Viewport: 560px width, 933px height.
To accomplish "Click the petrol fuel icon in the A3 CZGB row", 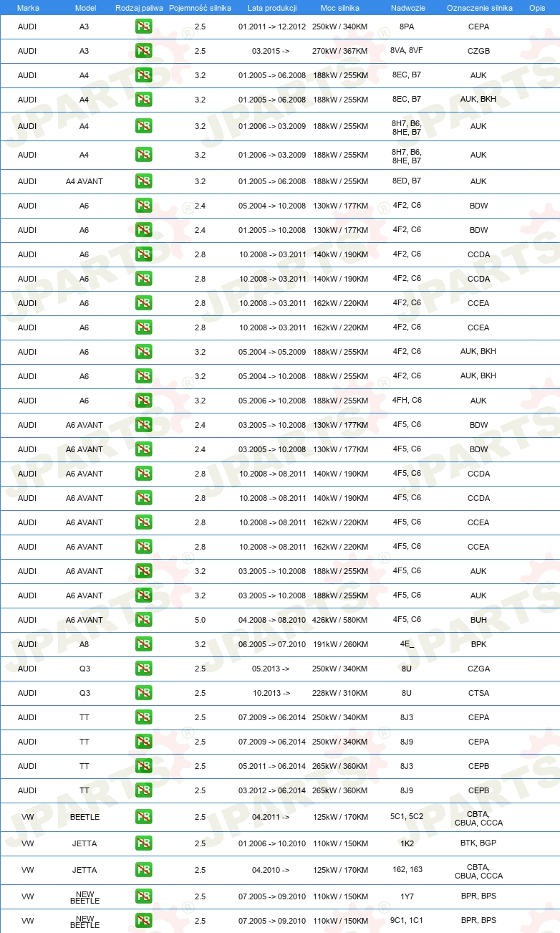I will [x=143, y=51].
